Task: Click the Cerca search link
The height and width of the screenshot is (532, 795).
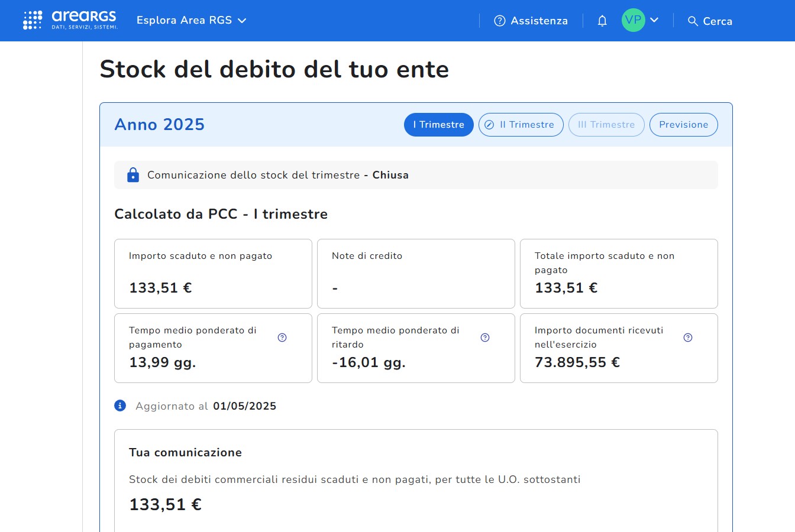Action: tap(717, 21)
